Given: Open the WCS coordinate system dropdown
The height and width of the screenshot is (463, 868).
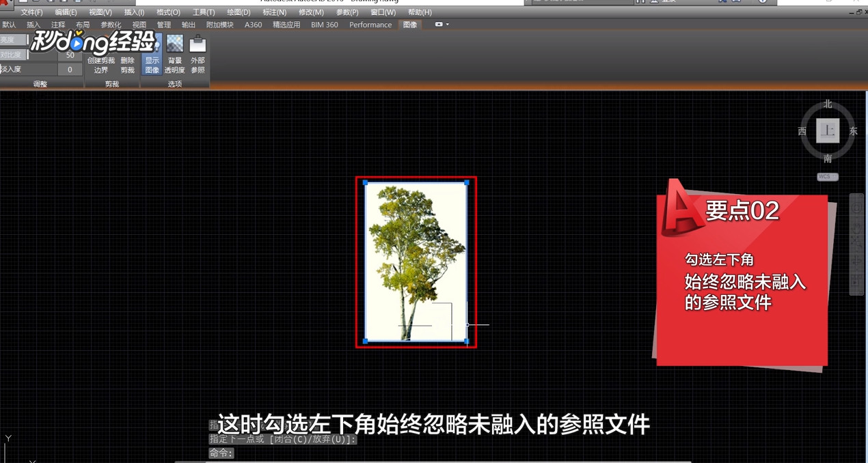Looking at the screenshot, I should (828, 177).
